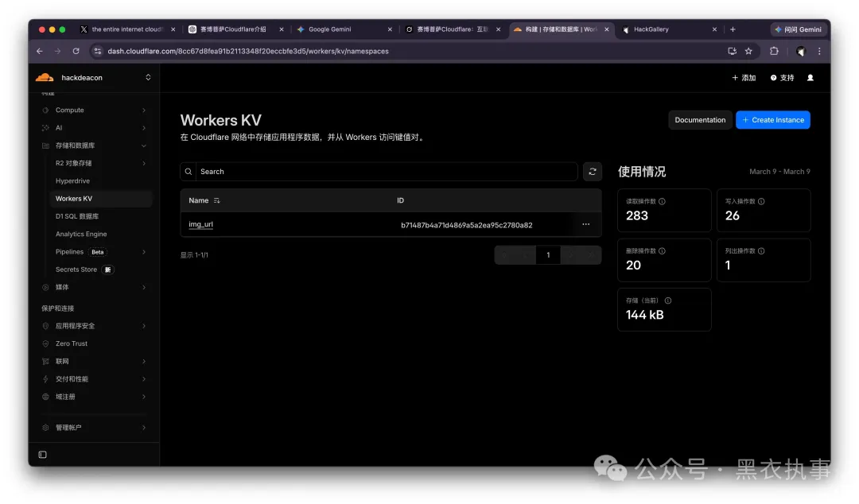The height and width of the screenshot is (504, 859).
Task: Open Secrets Store in the sidebar
Action: [76, 269]
